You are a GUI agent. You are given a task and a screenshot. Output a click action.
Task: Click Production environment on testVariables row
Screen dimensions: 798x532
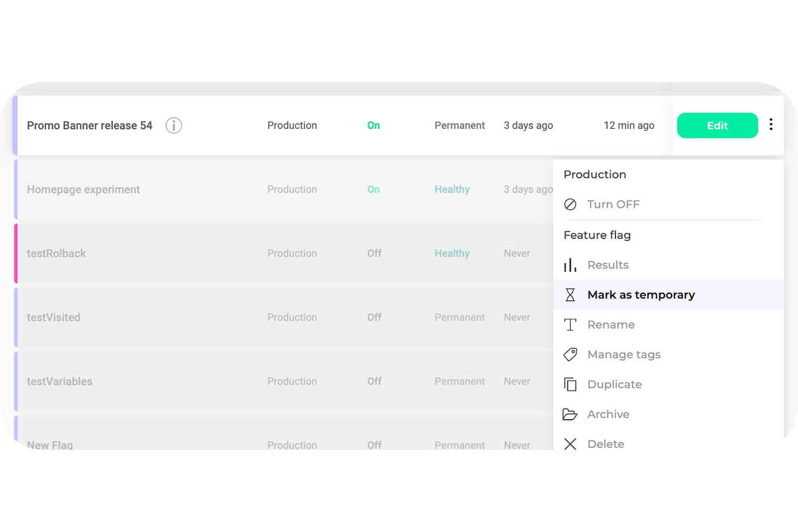coord(292,381)
